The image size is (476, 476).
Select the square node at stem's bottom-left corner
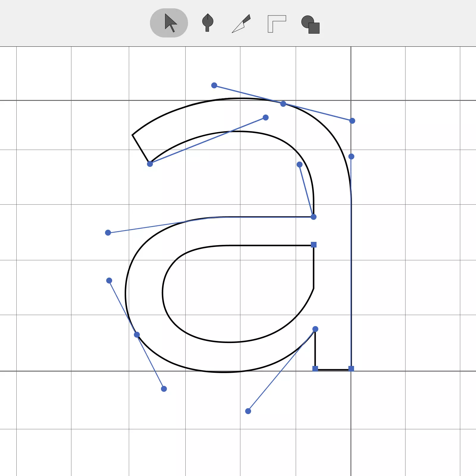315,369
